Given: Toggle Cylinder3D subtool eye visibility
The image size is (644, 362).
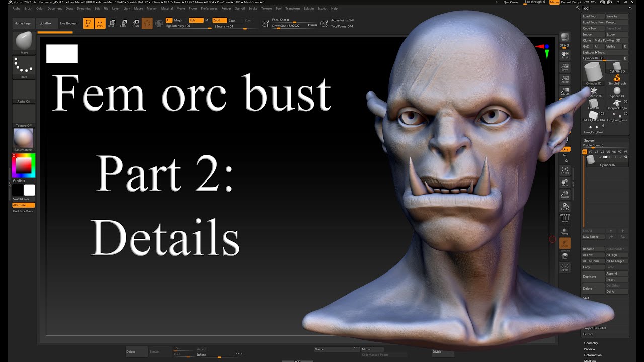Looking at the screenshot, I should click(x=626, y=157).
